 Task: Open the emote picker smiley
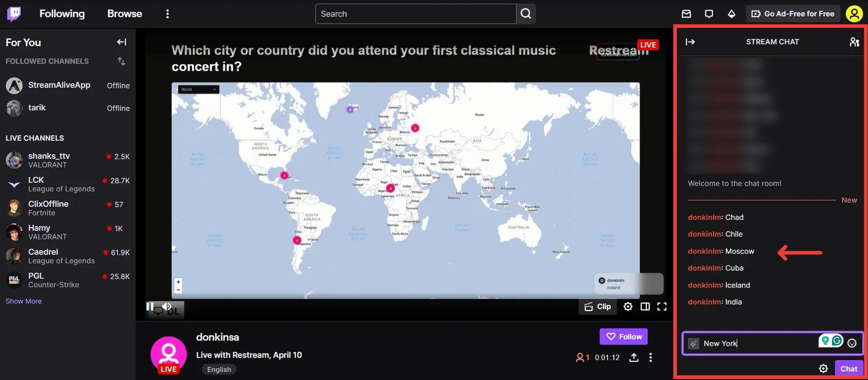point(852,343)
